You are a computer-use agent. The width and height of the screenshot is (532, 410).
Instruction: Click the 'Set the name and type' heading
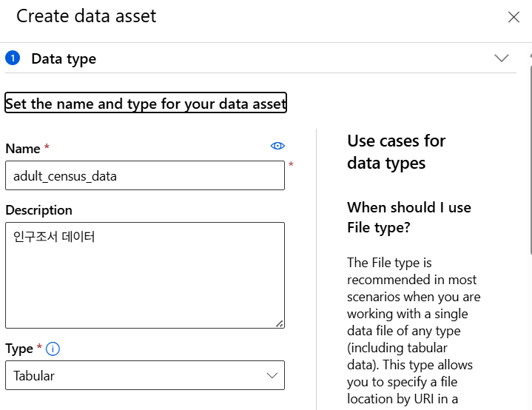click(x=146, y=104)
